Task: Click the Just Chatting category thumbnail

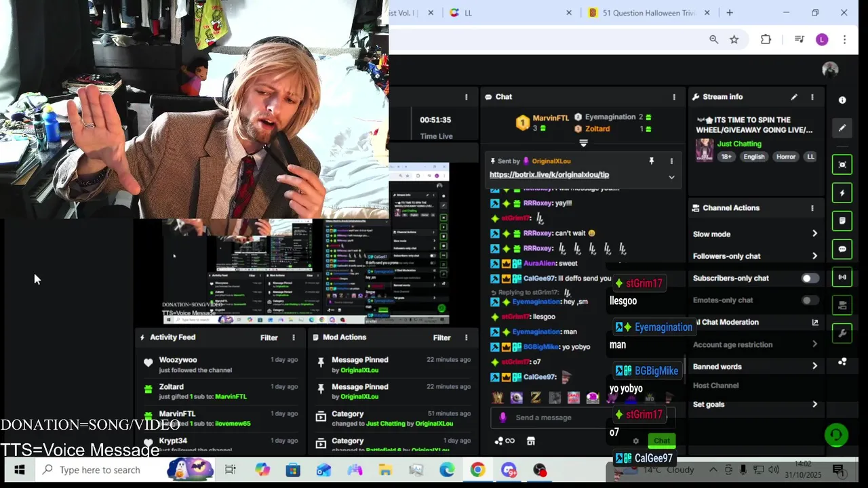Action: coord(705,150)
